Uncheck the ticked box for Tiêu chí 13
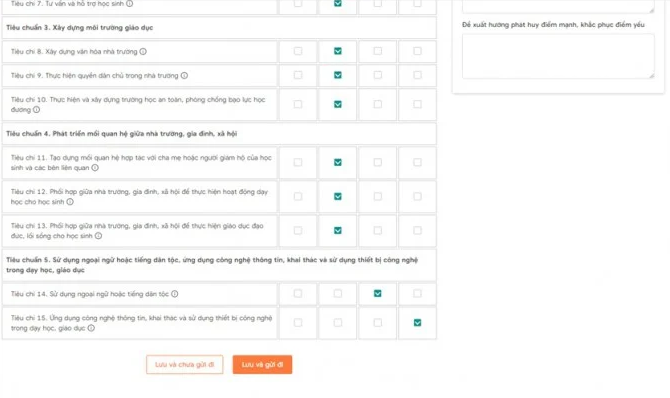The image size is (670, 398). tap(338, 230)
